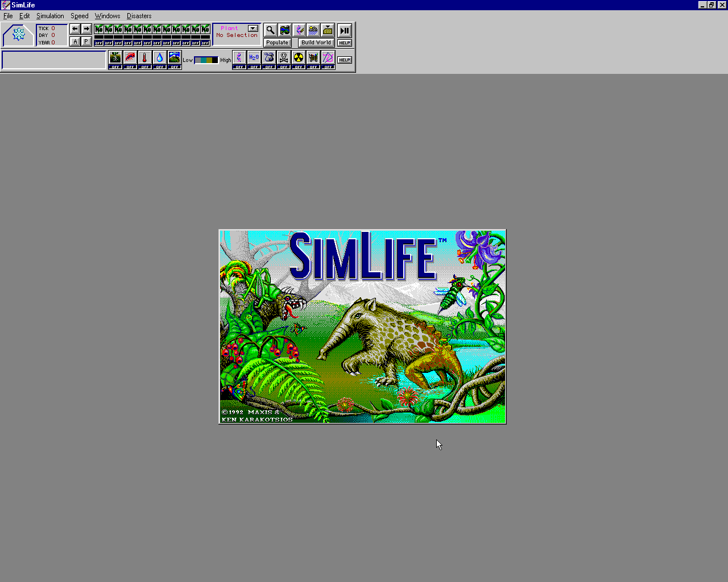This screenshot has height=582, width=728.
Task: Toggle the OFF switch under the rightmost species slot
Action: point(205,43)
